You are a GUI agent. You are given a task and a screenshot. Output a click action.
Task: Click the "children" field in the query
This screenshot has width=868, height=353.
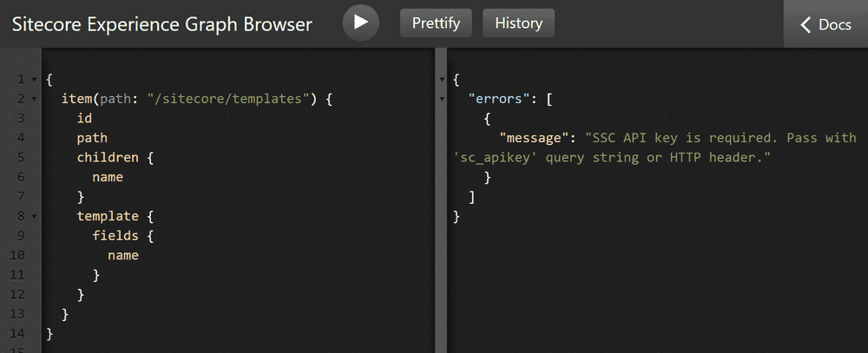pos(108,158)
